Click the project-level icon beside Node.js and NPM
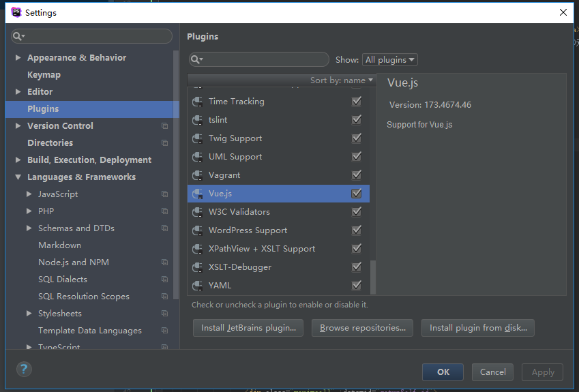Image resolution: width=579 pixels, height=392 pixels. coord(164,262)
